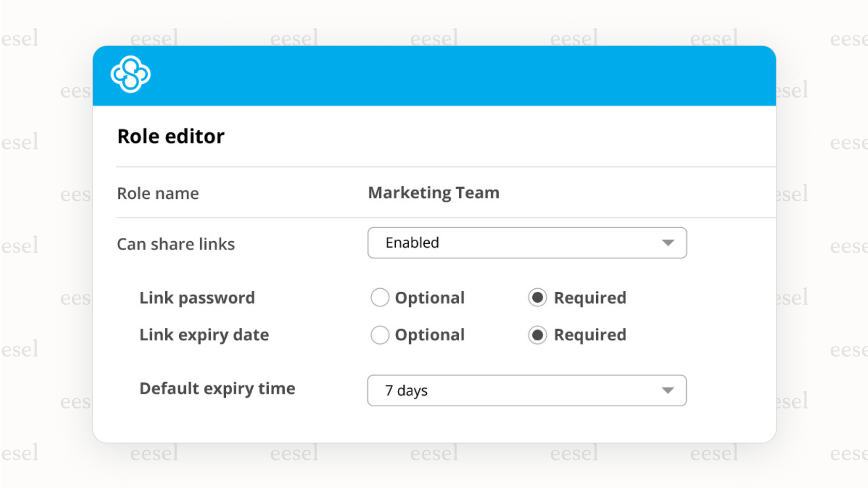Click the Default expiry time label
This screenshot has height=488, width=868.
(x=217, y=388)
